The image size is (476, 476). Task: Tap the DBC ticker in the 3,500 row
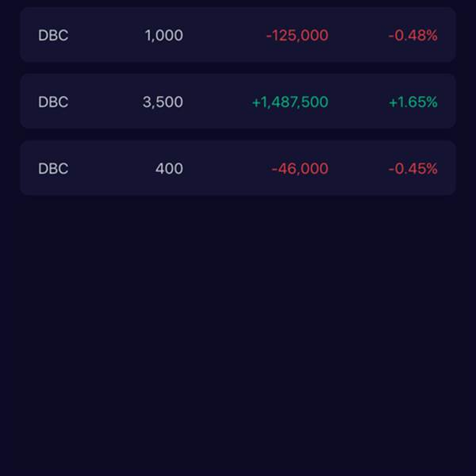click(x=53, y=102)
